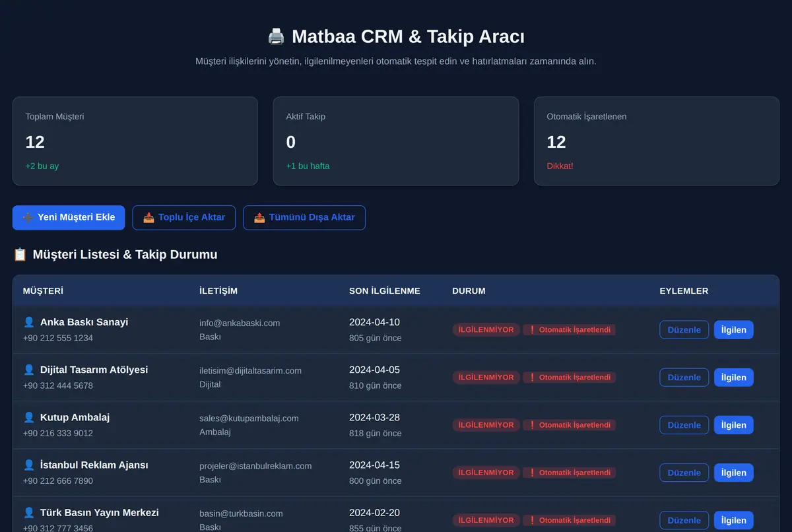The image size is (792, 532).
Task: Click email iletisim@dijitaltasarim.com
Action: coord(250,370)
